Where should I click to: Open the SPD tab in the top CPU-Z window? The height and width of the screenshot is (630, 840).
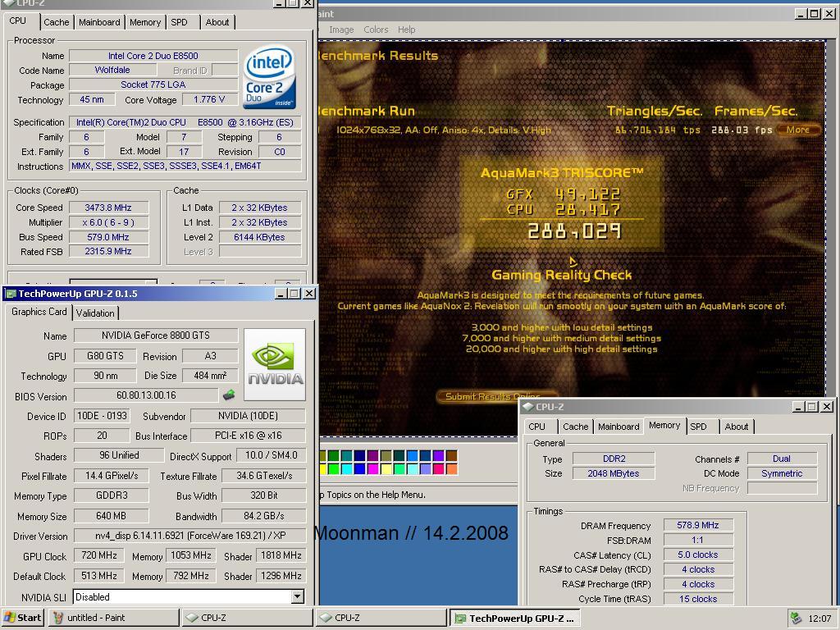pos(179,22)
